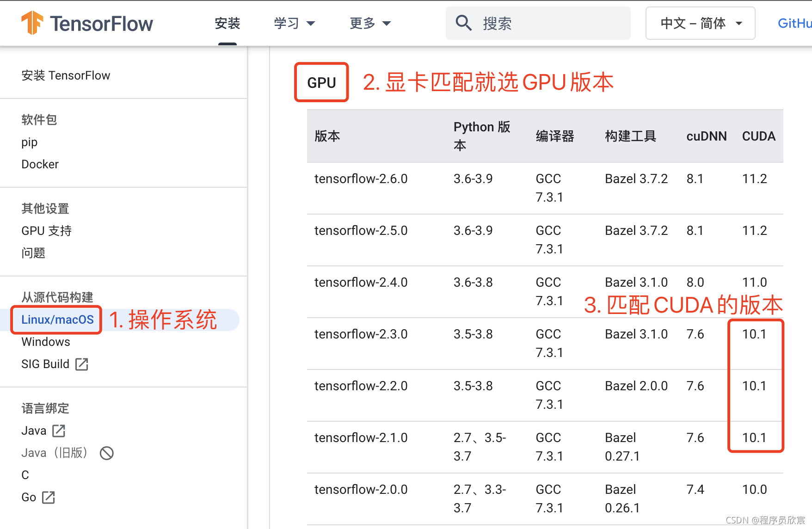812x529 pixels.
Task: Click the GPU section heading
Action: (x=321, y=83)
